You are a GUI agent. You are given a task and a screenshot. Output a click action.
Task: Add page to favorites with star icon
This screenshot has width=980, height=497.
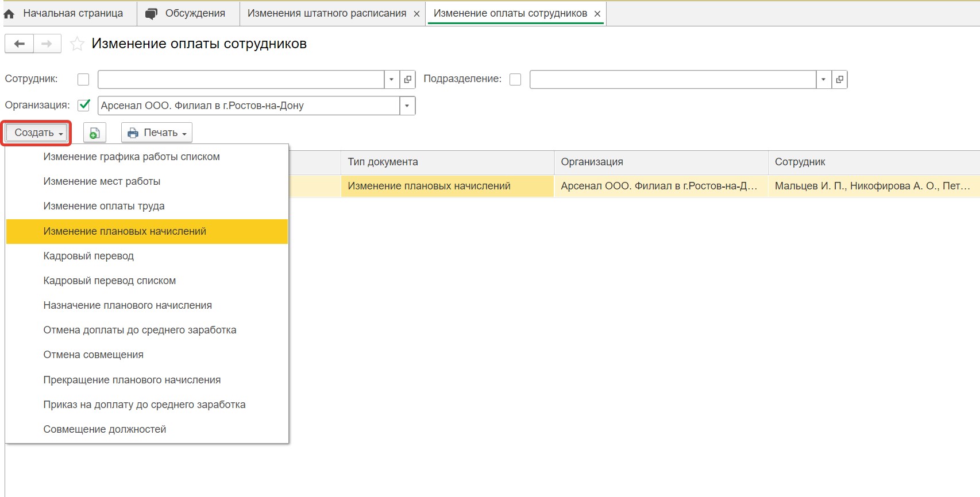coord(77,44)
